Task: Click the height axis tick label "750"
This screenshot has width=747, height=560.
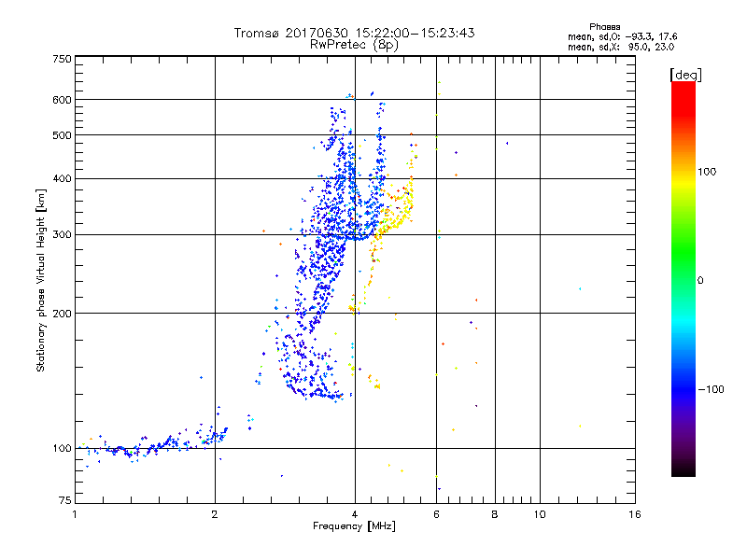Action: [x=62, y=59]
